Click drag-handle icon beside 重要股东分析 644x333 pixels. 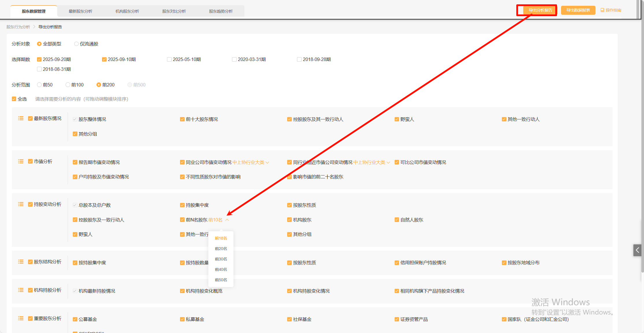[21, 318]
